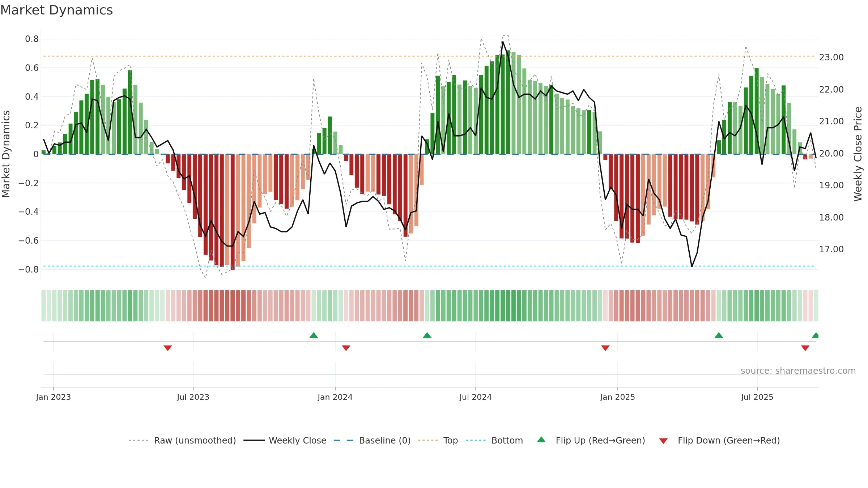Toggle the Weekly Close legend entry
The height and width of the screenshot is (488, 868).
click(x=285, y=440)
